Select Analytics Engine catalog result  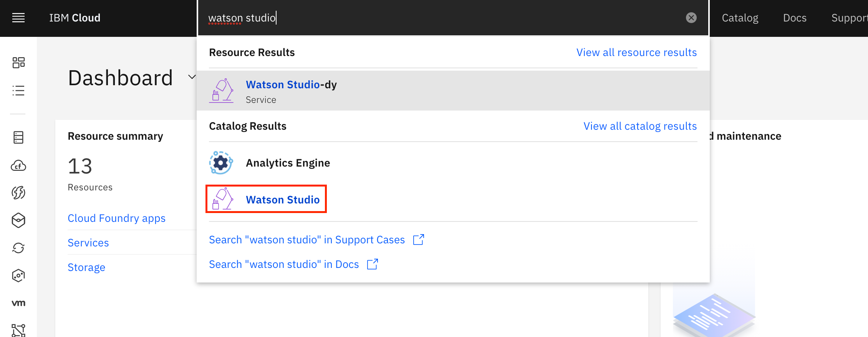453,163
